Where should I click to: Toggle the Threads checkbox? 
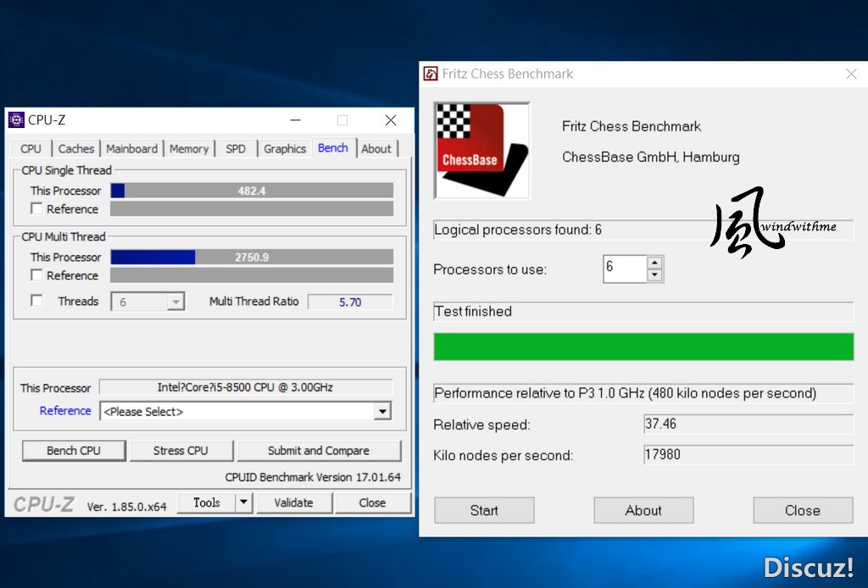[x=36, y=301]
